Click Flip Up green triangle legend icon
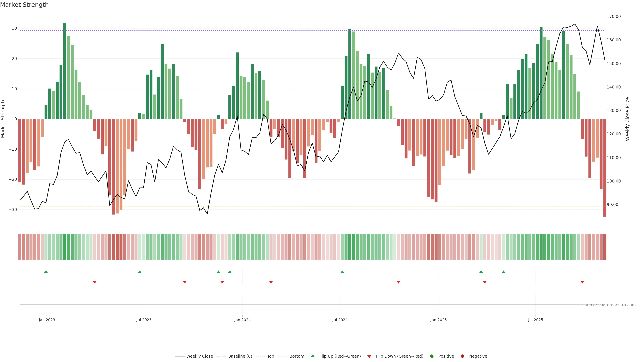 pos(312,356)
